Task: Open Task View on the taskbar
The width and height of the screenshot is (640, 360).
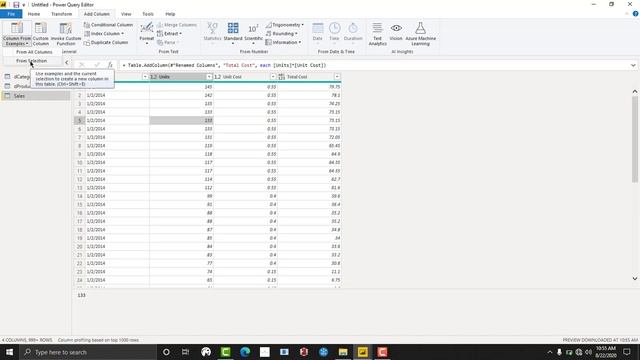Action: [185, 352]
